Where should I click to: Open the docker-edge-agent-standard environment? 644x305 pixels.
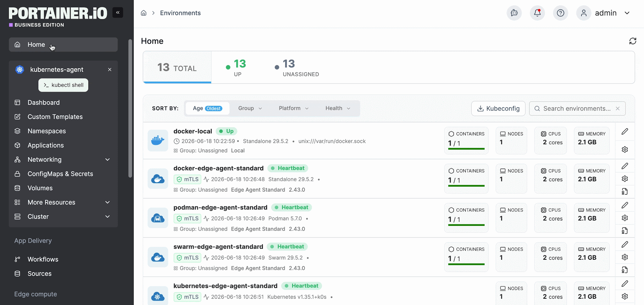click(219, 168)
